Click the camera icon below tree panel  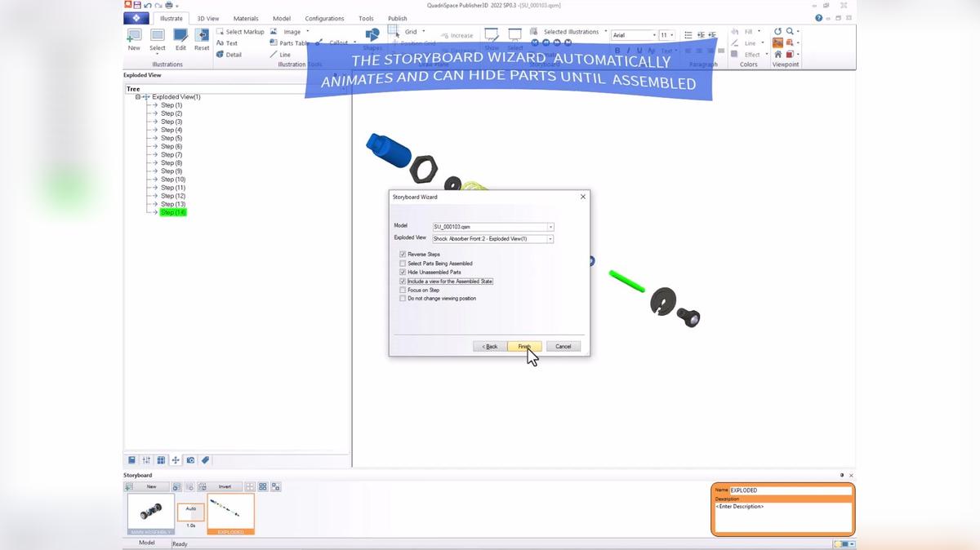pyautogui.click(x=190, y=460)
